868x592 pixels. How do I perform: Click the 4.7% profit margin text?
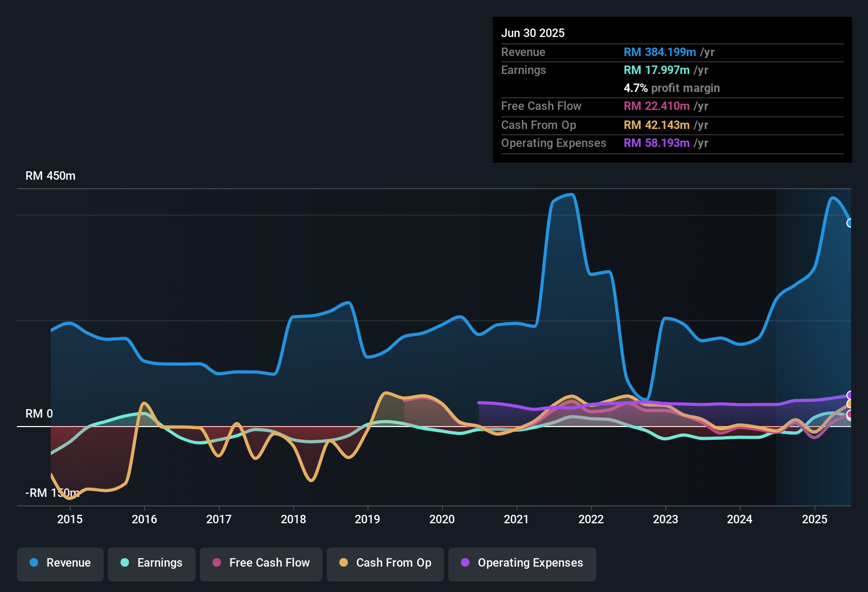point(672,88)
